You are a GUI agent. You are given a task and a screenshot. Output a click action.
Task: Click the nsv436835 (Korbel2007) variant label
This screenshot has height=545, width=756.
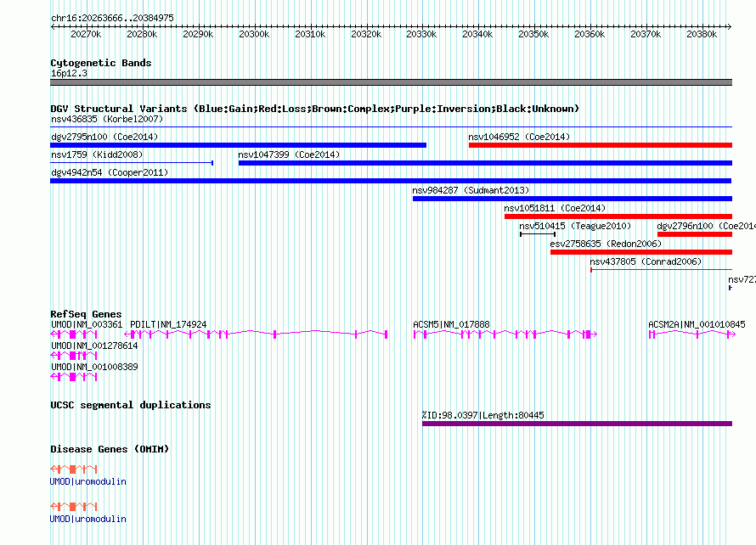107,119
